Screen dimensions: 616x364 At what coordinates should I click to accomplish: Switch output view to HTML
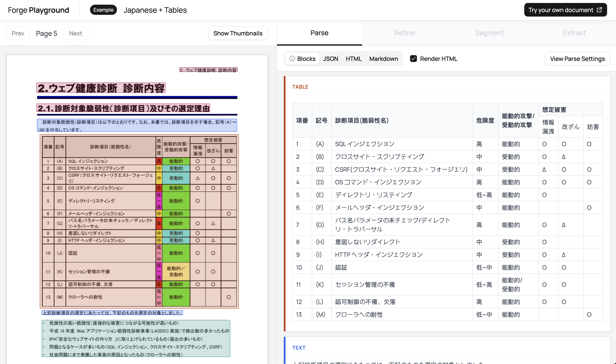pos(354,59)
